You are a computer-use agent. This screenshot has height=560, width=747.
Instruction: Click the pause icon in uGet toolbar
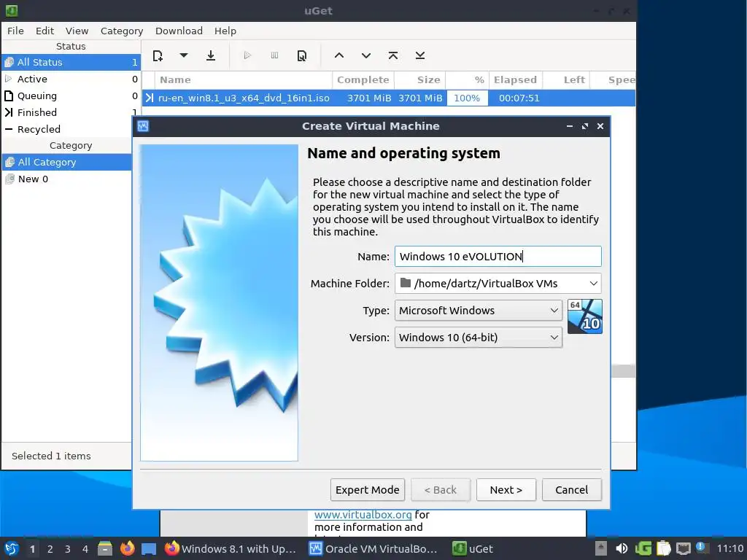[274, 55]
